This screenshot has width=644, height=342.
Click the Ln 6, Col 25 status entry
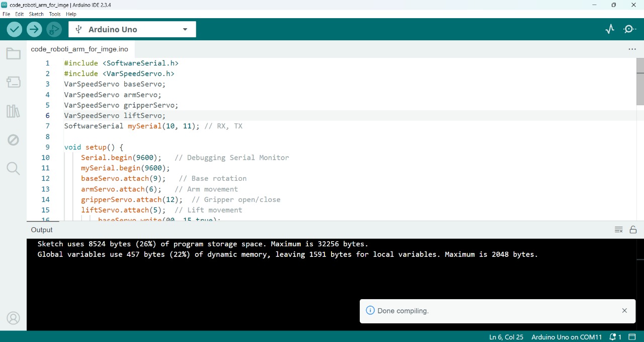506,337
